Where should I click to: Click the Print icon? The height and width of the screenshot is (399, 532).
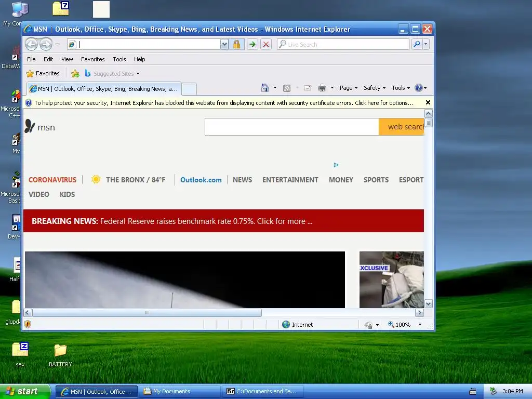click(322, 88)
